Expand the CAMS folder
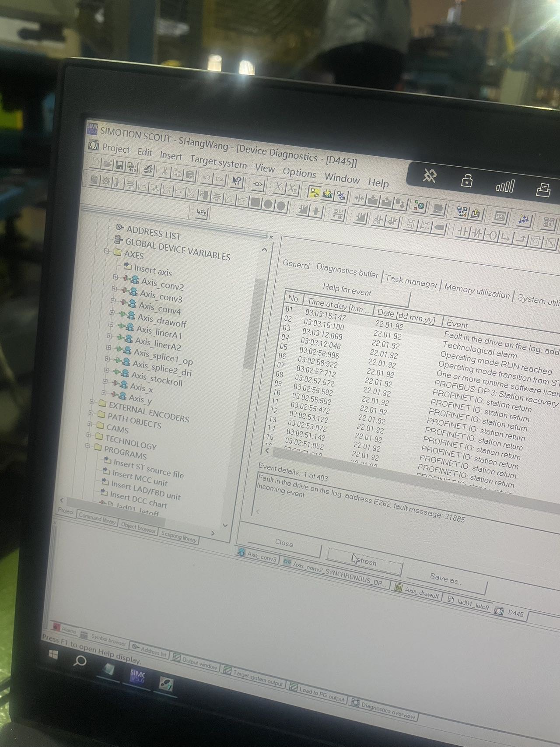The image size is (560, 747). pos(90,424)
